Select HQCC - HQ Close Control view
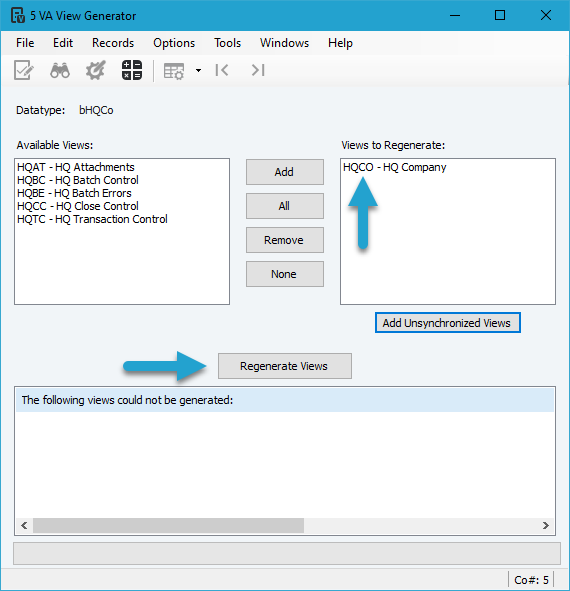This screenshot has width=570, height=591. point(78,206)
